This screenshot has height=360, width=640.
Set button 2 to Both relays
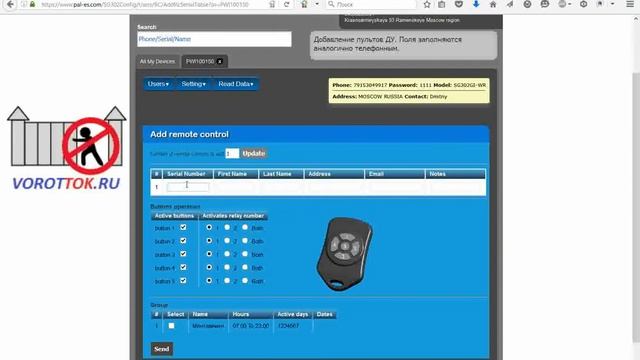[245, 241]
